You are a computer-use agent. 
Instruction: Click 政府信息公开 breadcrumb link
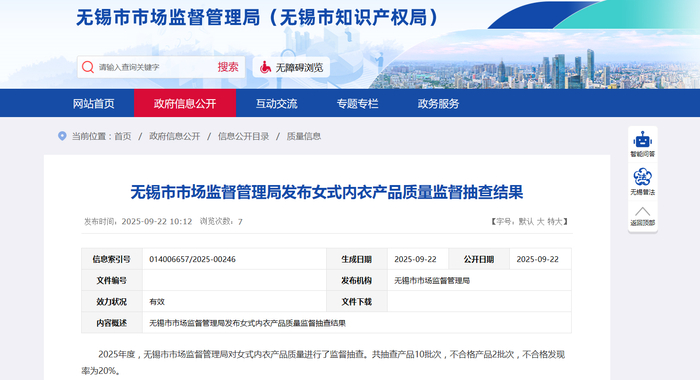coord(175,136)
